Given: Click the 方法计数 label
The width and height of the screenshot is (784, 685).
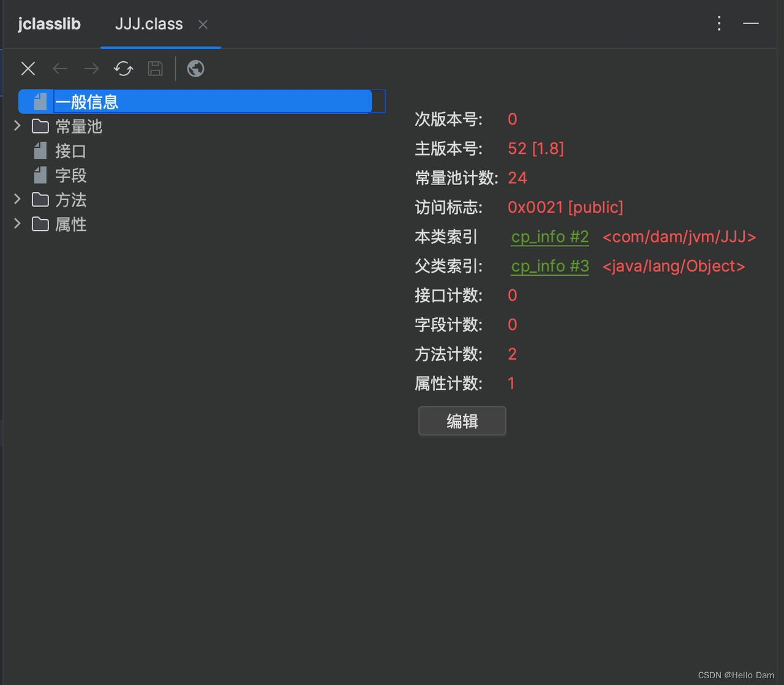Looking at the screenshot, I should coord(449,354).
